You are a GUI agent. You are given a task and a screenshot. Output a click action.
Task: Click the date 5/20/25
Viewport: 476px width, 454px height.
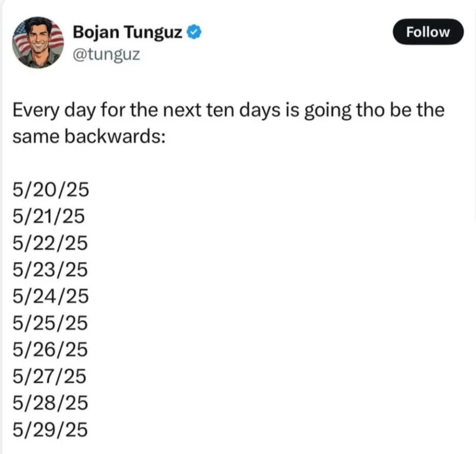pos(51,189)
